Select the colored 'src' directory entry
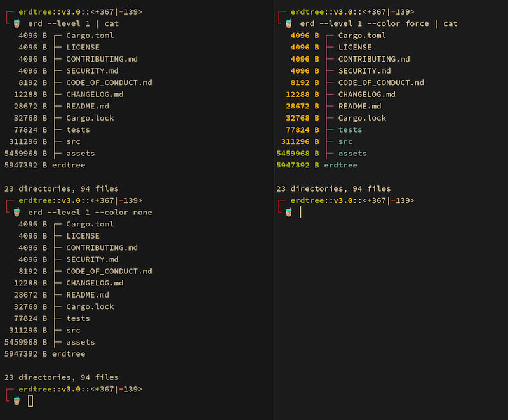 click(x=345, y=141)
